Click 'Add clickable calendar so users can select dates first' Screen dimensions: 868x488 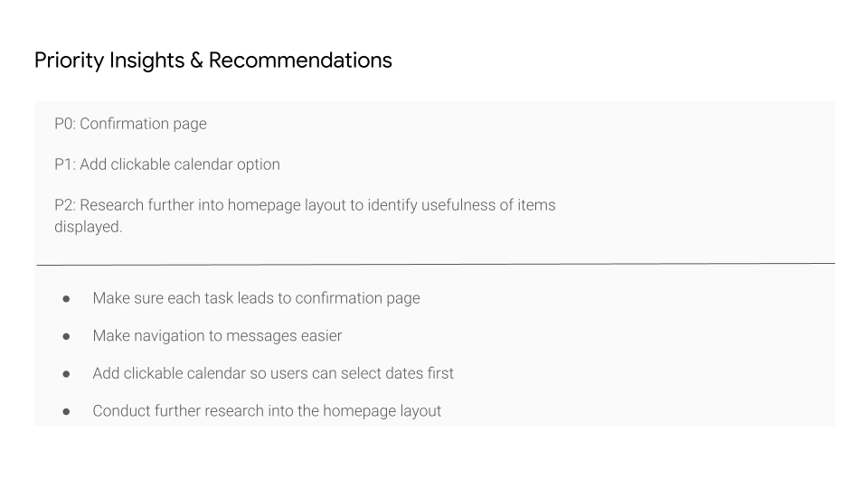click(273, 373)
